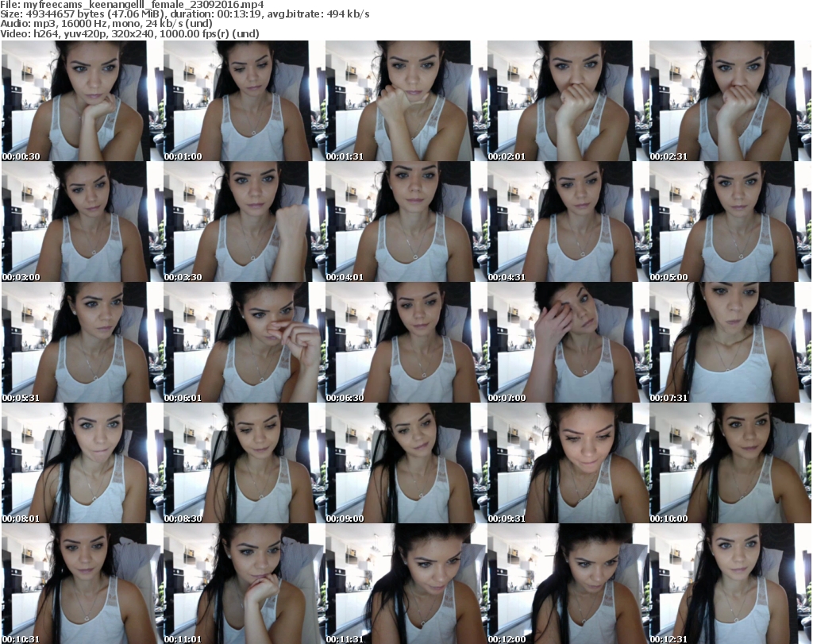
Task: Open the thumbnail marked 00:01:31
Action: click(406, 101)
